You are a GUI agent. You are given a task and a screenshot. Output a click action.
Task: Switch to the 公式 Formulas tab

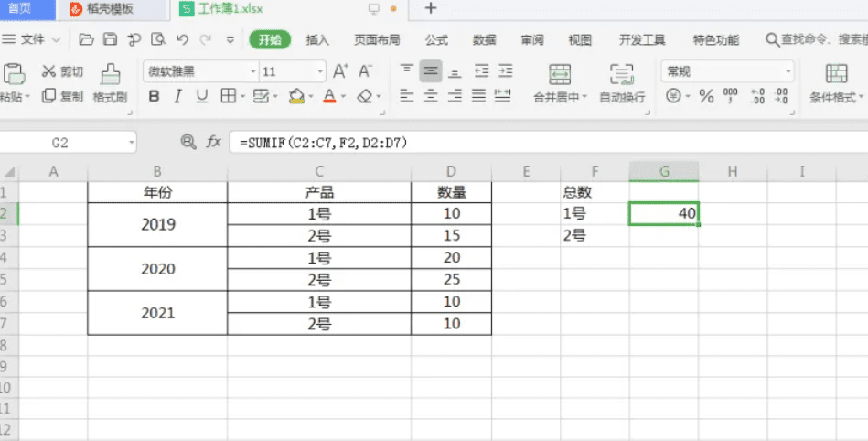(436, 40)
